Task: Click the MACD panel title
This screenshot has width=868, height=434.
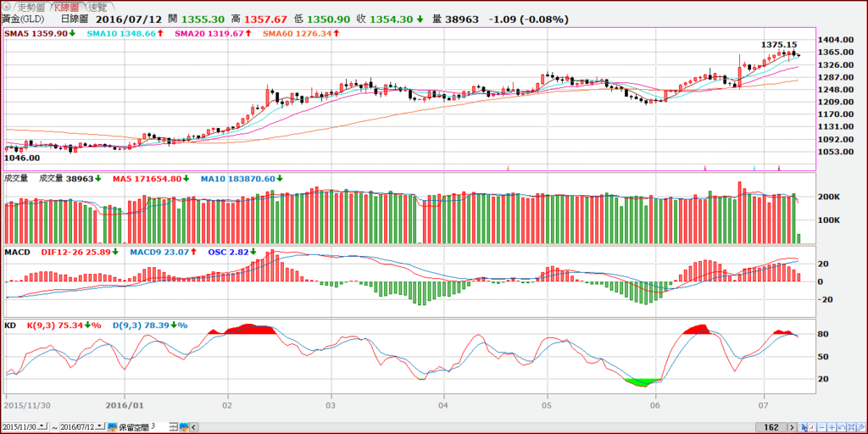Action: point(17,252)
